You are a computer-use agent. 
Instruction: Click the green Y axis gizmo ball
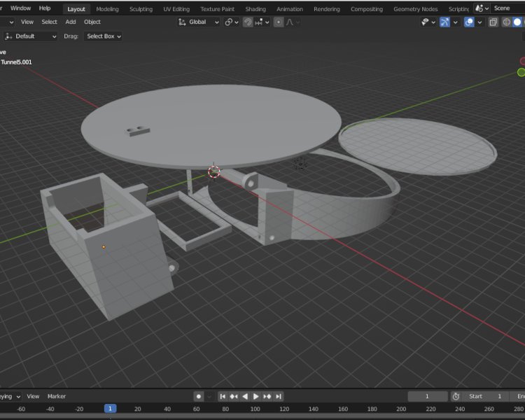point(521,72)
